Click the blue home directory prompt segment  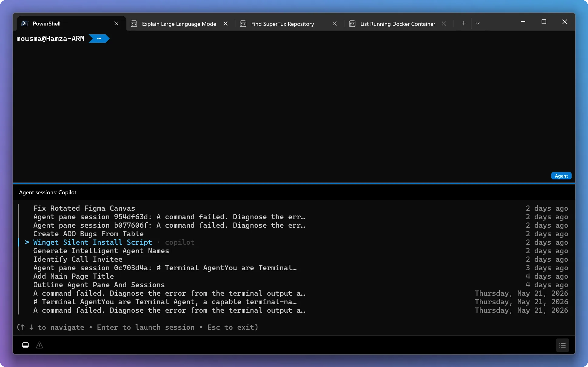99,39
